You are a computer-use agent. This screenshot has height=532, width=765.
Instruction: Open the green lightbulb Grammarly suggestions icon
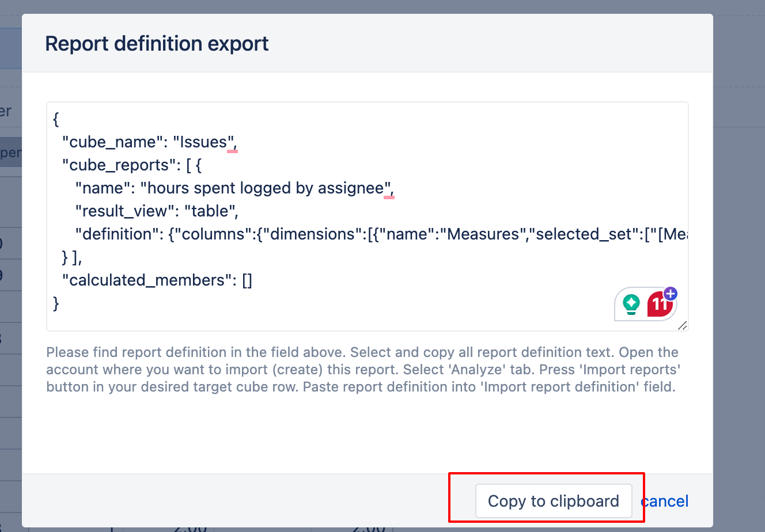point(631,303)
